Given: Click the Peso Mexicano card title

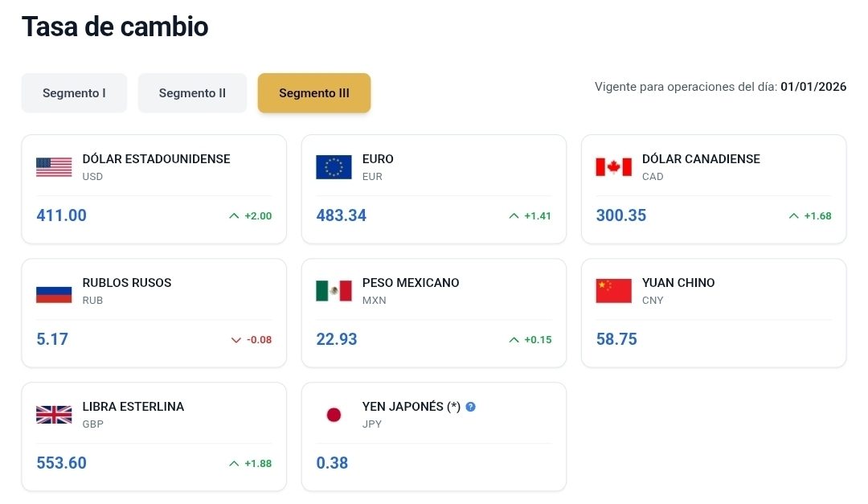Looking at the screenshot, I should (411, 283).
